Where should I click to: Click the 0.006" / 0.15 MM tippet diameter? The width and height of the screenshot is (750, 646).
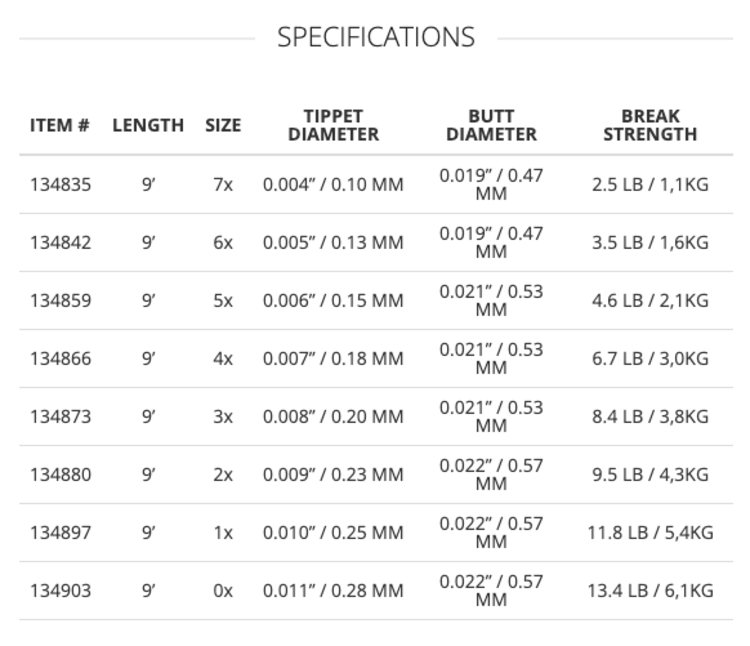pyautogui.click(x=333, y=301)
